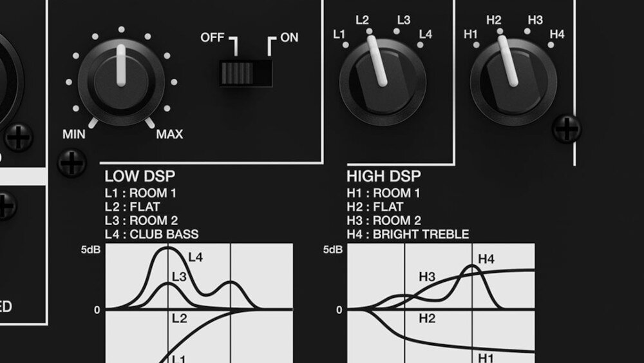Click the MIN label of the level knob

pos(73,134)
